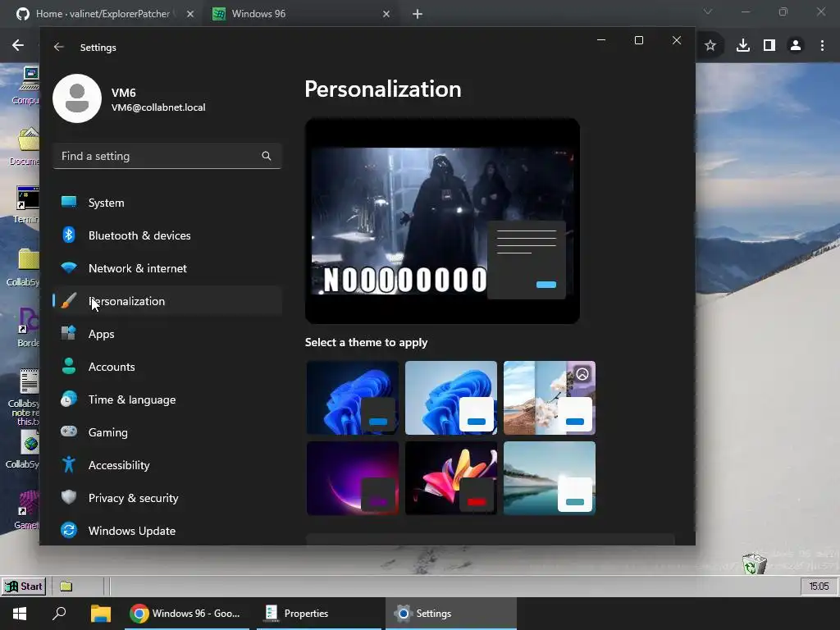Click the folder icon in Windows 96 taskbar
Image resolution: width=840 pixels, height=630 pixels.
click(x=66, y=586)
